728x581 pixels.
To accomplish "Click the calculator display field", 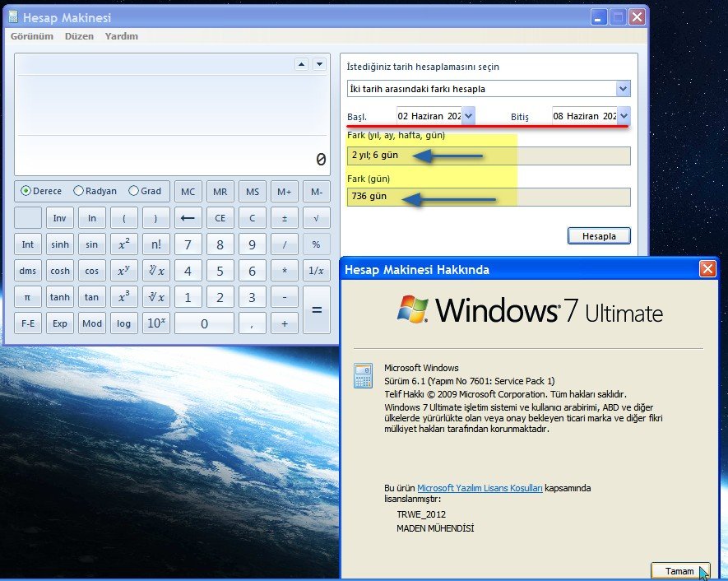I will point(172,114).
